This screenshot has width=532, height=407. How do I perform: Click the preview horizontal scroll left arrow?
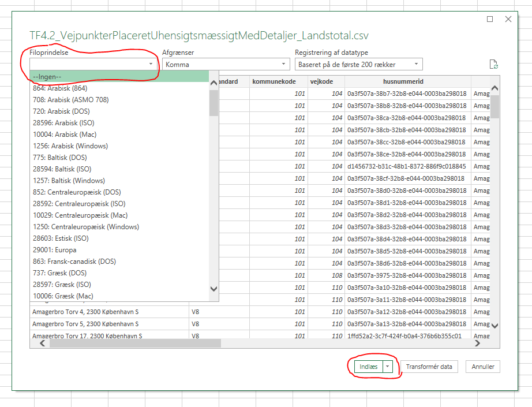(43, 343)
